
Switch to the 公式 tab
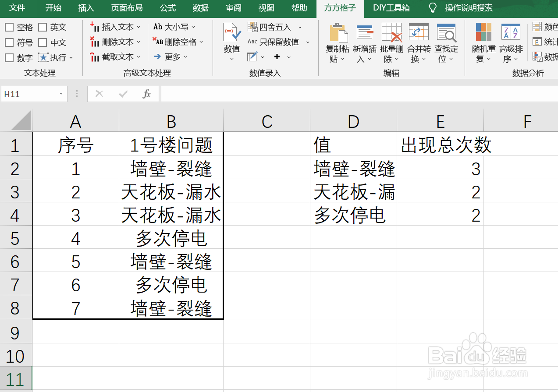click(x=168, y=8)
